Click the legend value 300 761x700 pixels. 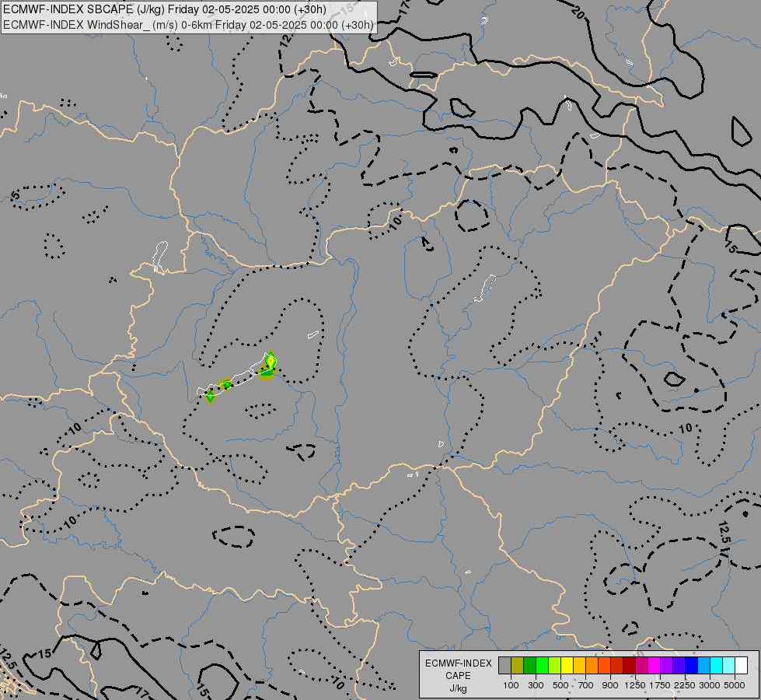[536, 685]
